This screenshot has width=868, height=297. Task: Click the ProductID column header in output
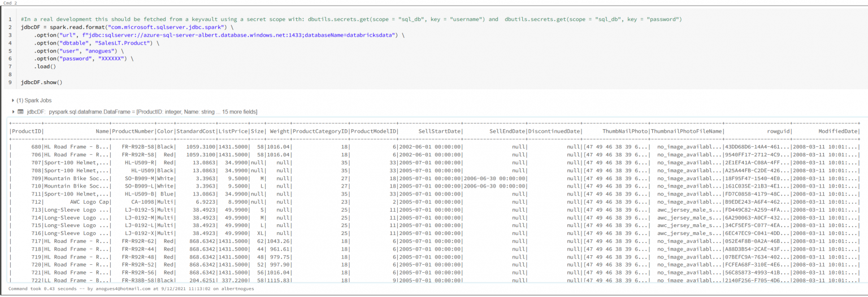[27, 132]
